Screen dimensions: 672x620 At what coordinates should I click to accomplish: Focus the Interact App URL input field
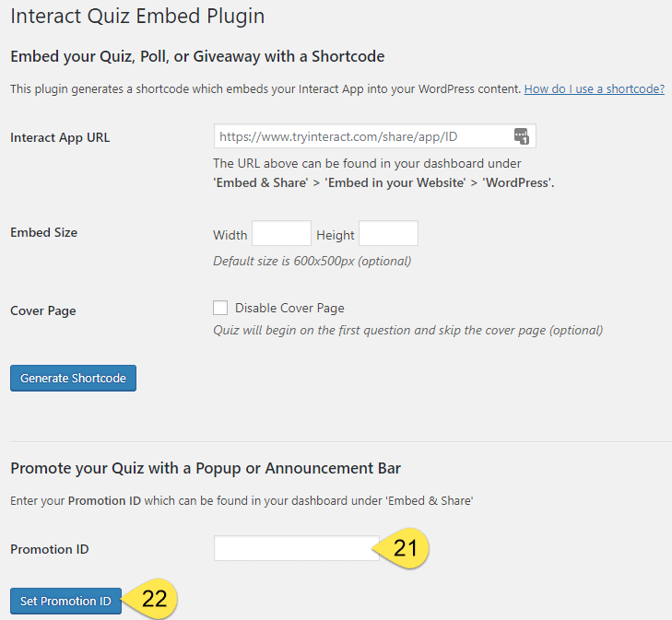click(x=375, y=136)
